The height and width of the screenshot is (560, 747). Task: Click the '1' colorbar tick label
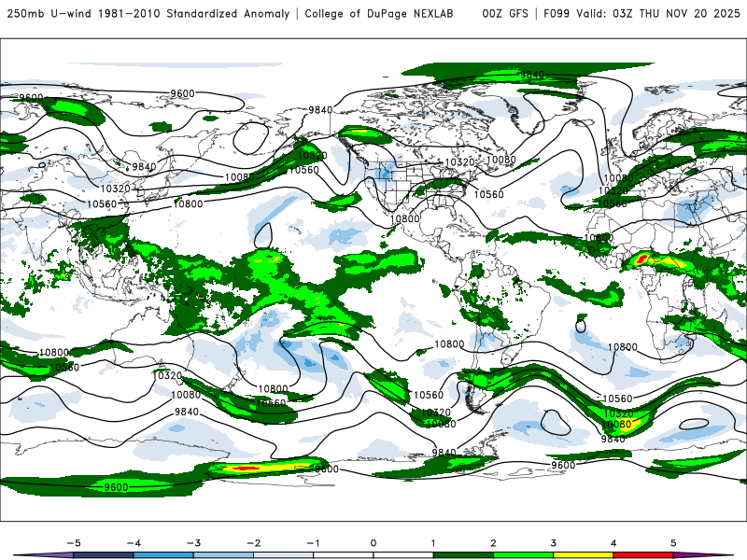(433, 543)
